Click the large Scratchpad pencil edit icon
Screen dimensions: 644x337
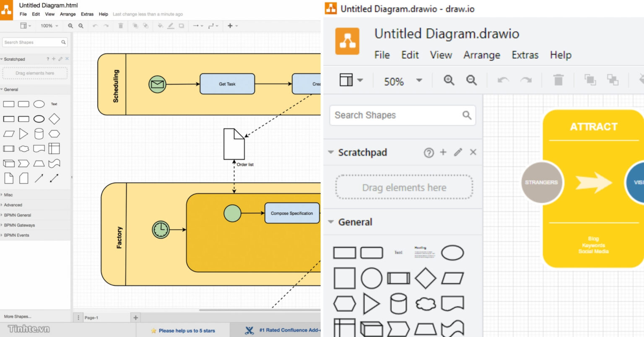(458, 152)
